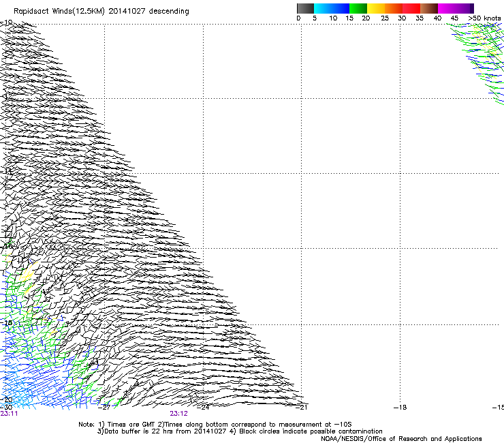Click the green 15-20 knots color band

coord(358,8)
